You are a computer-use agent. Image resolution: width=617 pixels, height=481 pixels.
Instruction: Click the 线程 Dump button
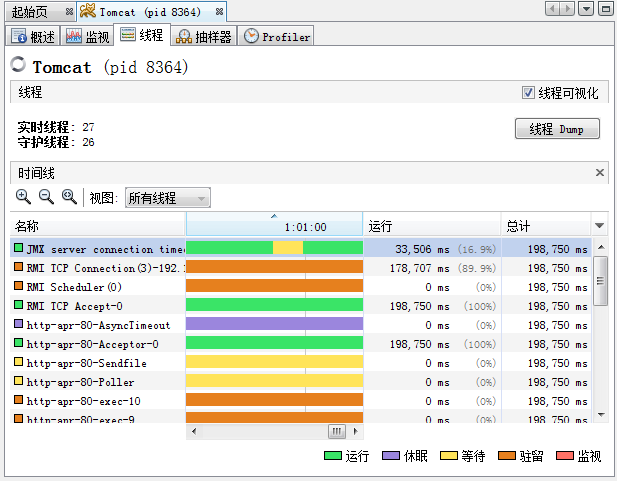point(557,129)
